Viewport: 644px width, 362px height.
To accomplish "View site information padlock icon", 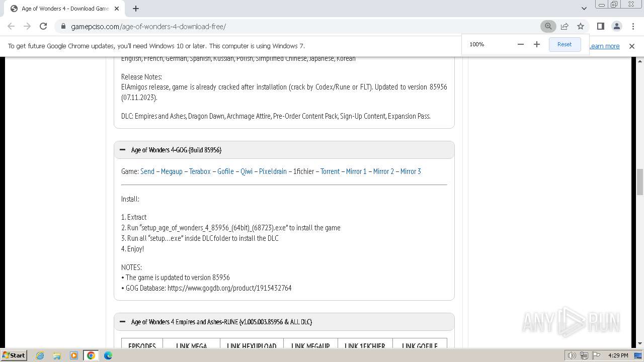I will (x=63, y=26).
